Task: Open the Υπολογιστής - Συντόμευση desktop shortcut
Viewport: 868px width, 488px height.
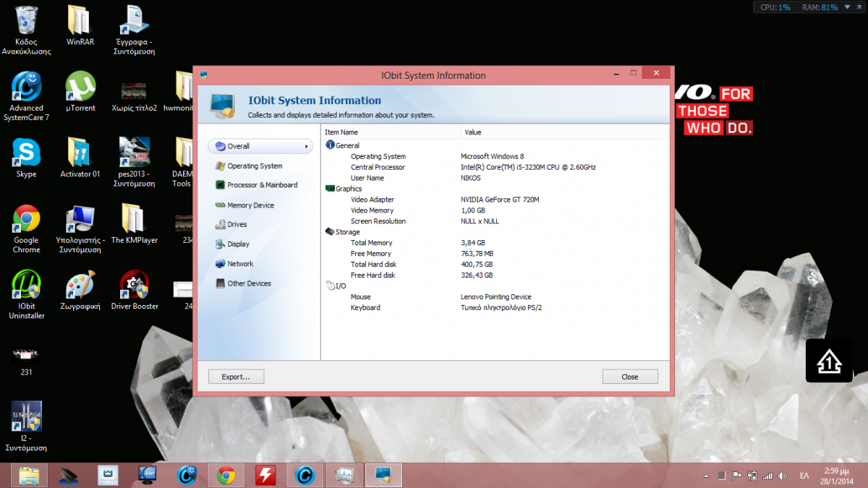Action: coord(80,228)
